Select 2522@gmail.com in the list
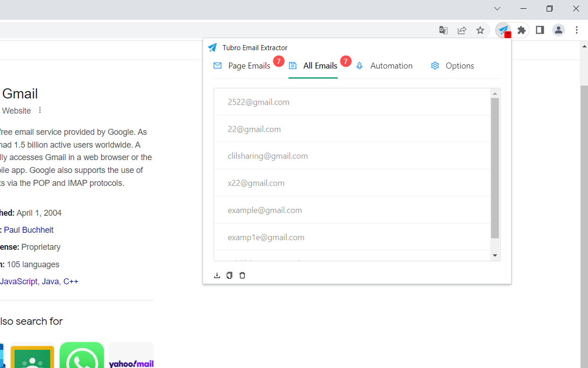The height and width of the screenshot is (368, 588). click(352, 102)
